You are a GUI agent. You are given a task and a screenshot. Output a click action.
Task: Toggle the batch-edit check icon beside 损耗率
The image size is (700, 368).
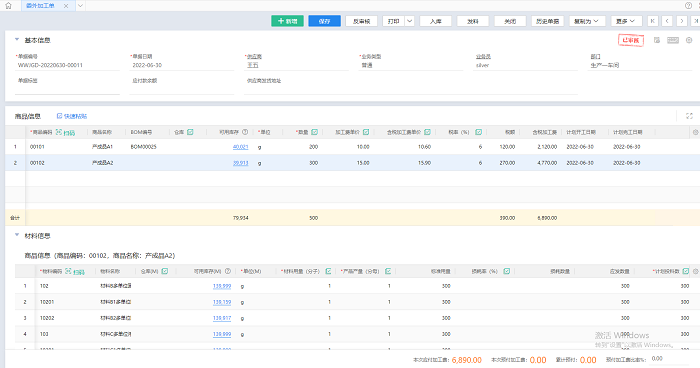506,271
